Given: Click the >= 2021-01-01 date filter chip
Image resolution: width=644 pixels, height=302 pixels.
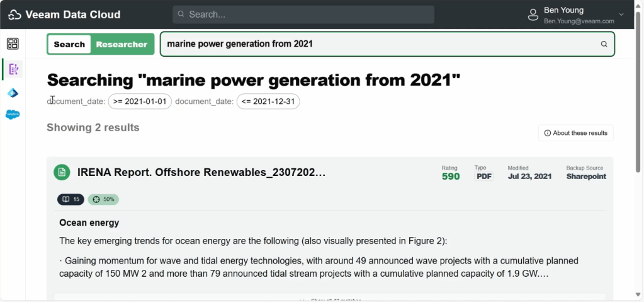Looking at the screenshot, I should 140,102.
